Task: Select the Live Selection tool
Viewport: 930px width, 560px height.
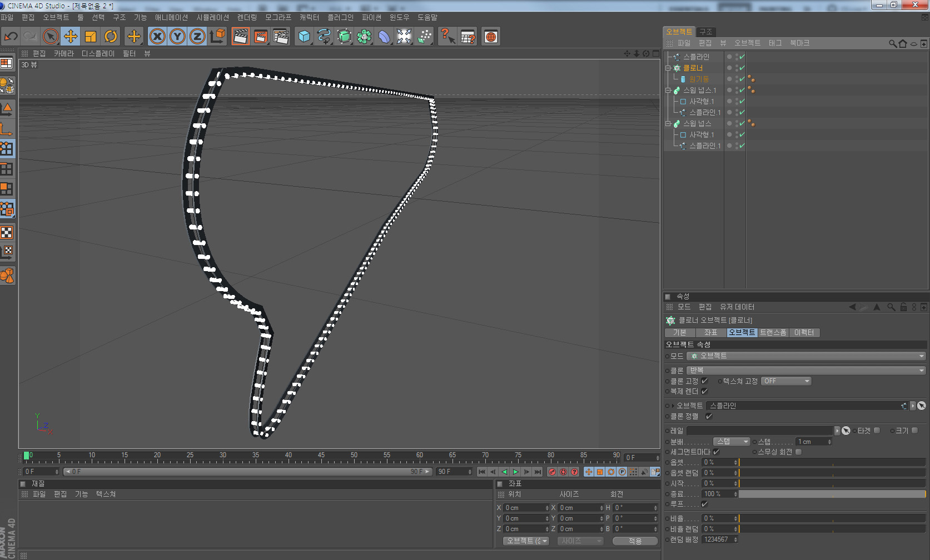Action: point(51,37)
